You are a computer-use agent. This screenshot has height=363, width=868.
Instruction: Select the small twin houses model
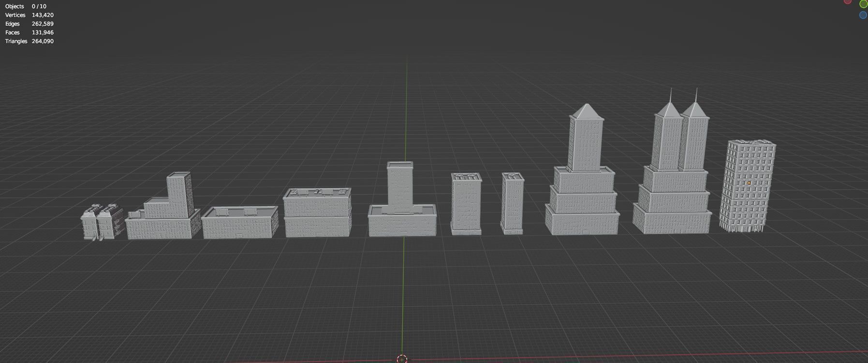102,222
